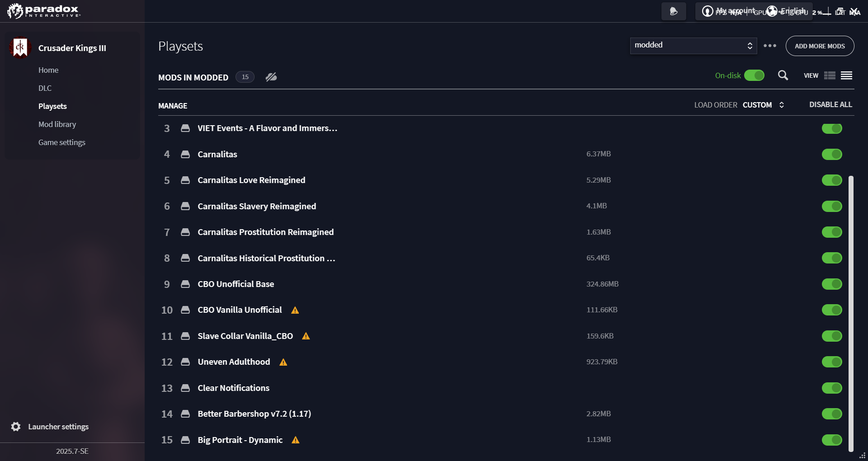Click the disk icon for Carnalitas mod
The height and width of the screenshot is (461, 868).
pos(185,154)
